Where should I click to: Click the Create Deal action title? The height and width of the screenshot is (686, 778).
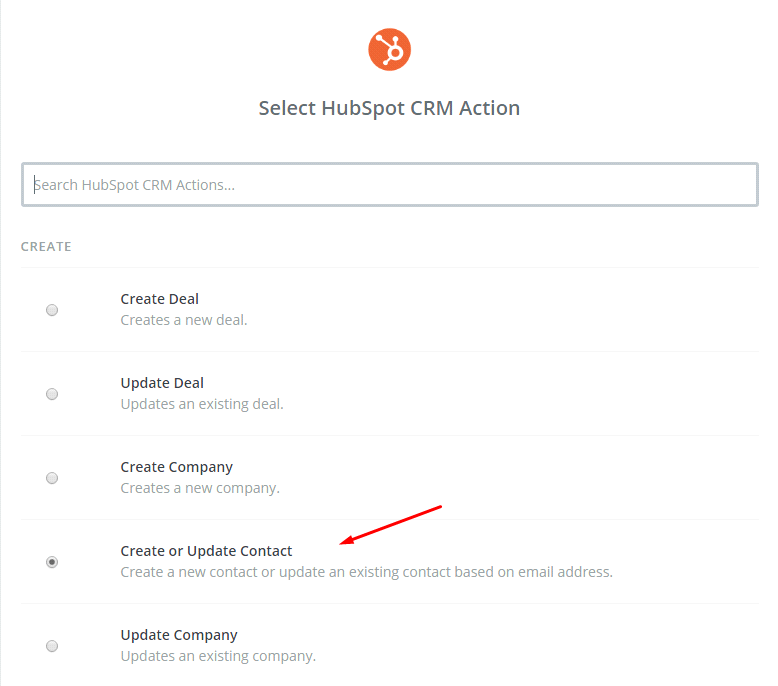pos(159,299)
